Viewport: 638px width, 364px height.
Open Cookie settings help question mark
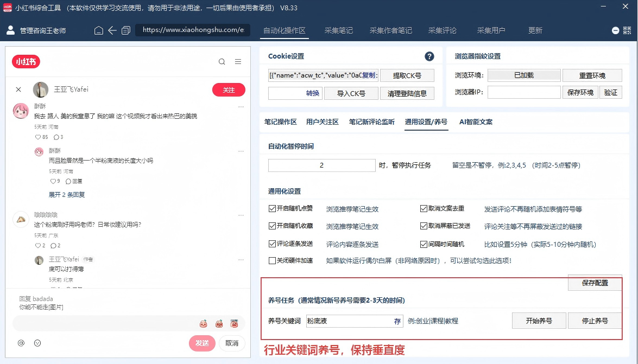point(429,56)
